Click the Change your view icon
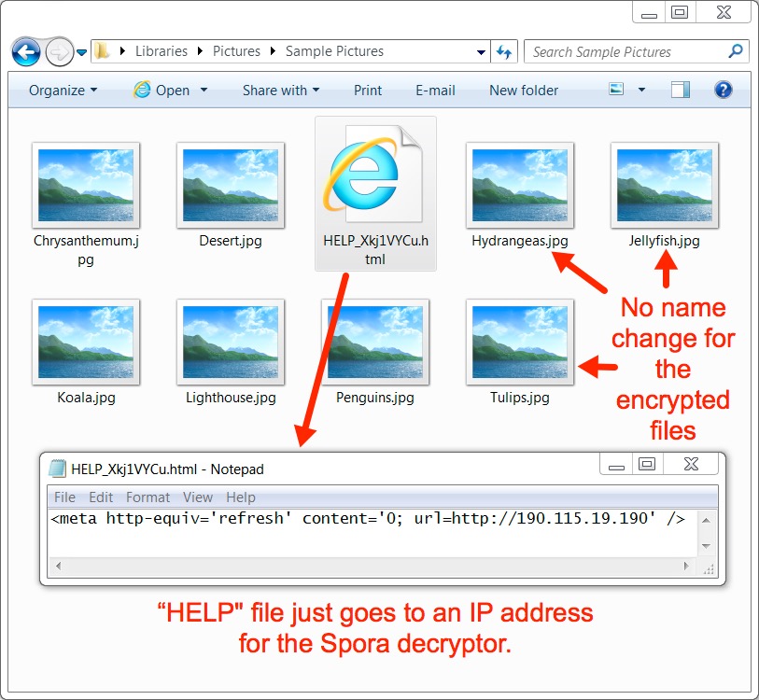The width and height of the screenshot is (759, 700). 616,90
